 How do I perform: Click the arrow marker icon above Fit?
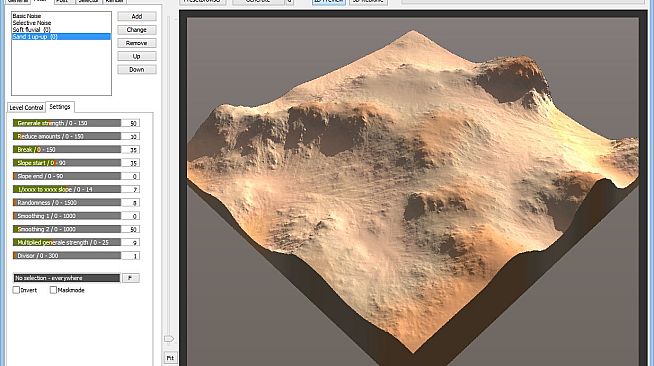169,338
